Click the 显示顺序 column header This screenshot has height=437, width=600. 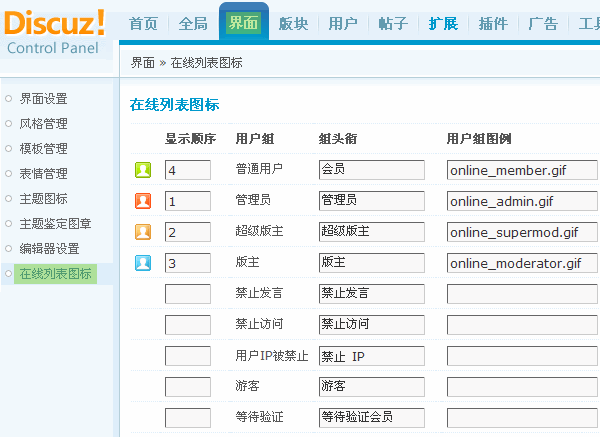[191, 139]
